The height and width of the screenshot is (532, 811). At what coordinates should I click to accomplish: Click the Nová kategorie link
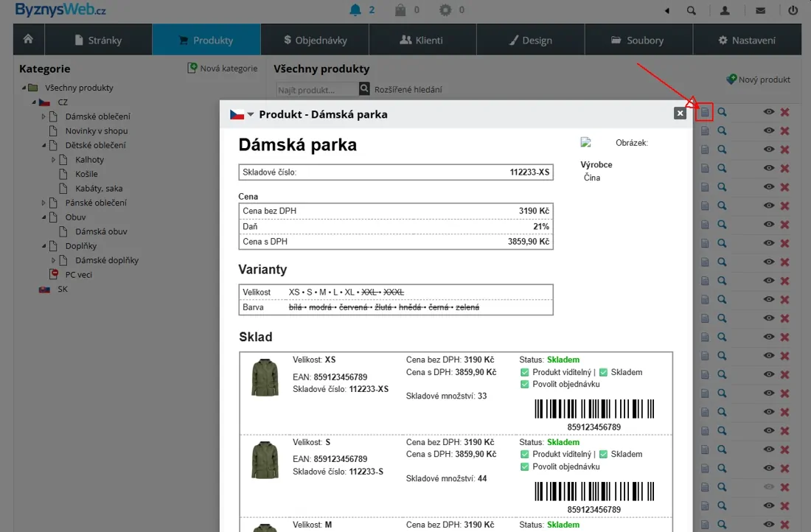click(229, 69)
